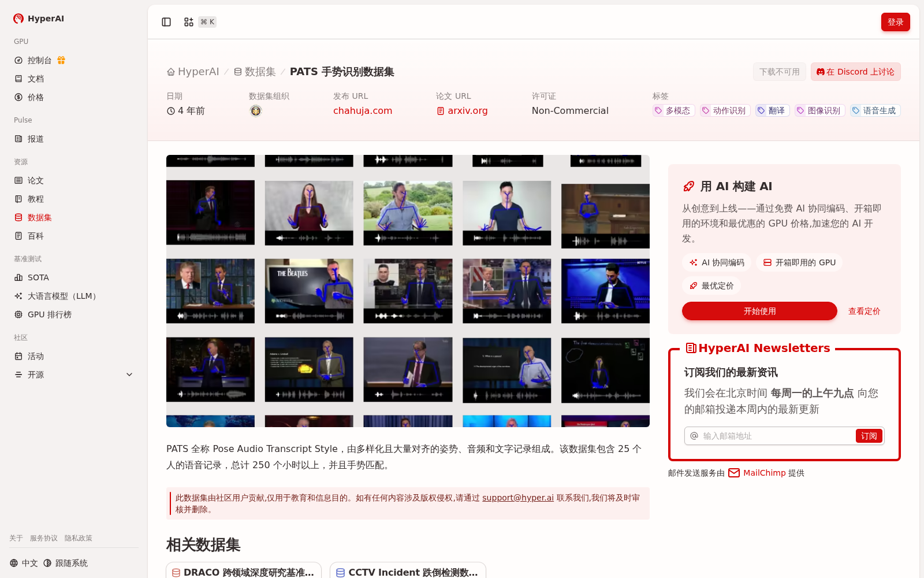This screenshot has height=578, width=924.
Task: Open the DRACO 跨领域深度研究基准 card
Action: click(x=244, y=571)
